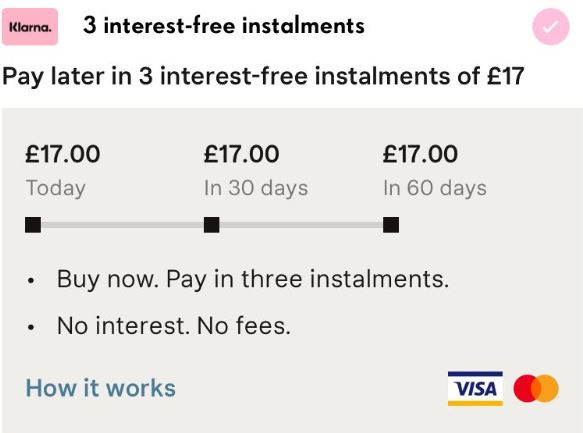Click the £17.00 amount above In 30 days
The image size is (583, 433).
tap(241, 154)
